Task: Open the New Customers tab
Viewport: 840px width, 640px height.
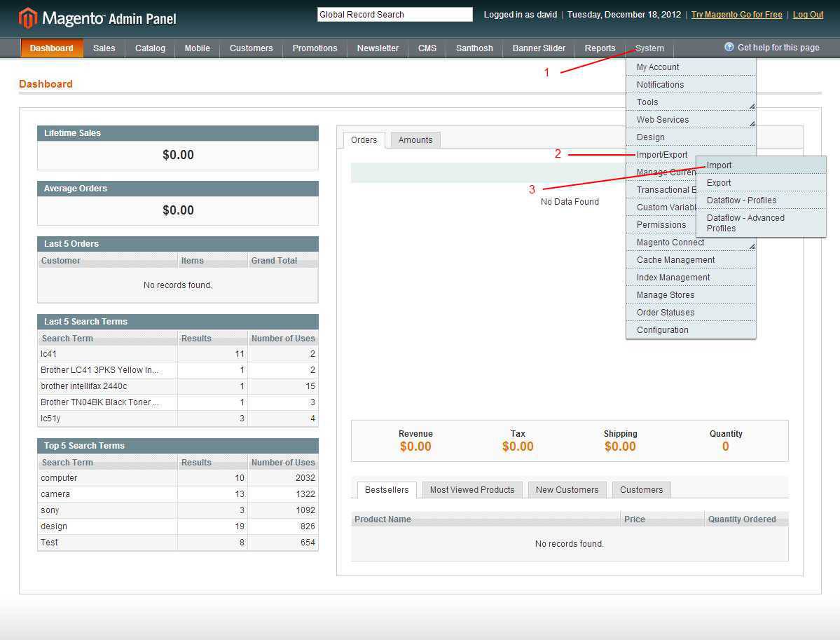Action: (x=567, y=489)
